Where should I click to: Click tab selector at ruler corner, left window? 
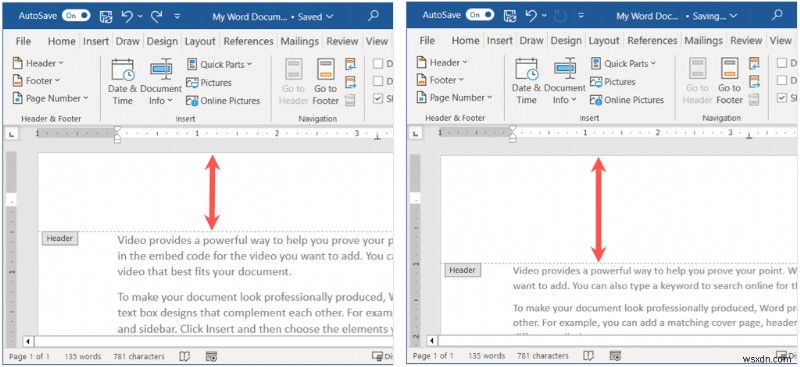point(11,134)
